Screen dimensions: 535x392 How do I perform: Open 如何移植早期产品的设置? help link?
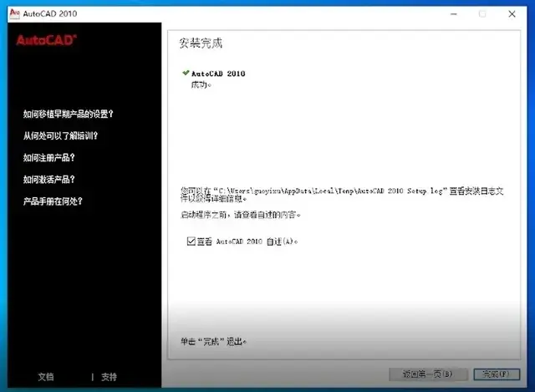[x=69, y=114]
